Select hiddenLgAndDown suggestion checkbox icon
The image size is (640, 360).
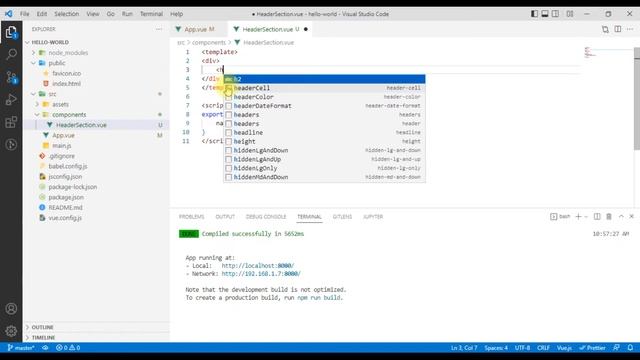(x=229, y=151)
